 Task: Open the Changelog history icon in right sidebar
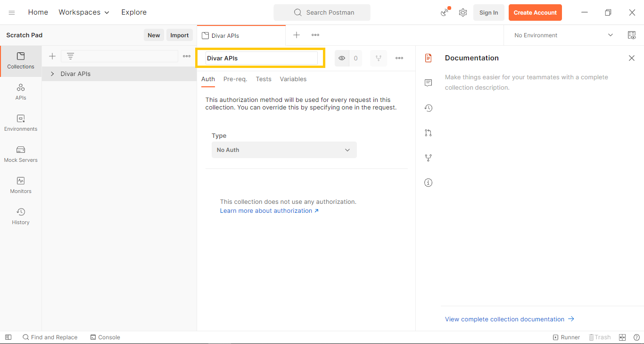[428, 108]
